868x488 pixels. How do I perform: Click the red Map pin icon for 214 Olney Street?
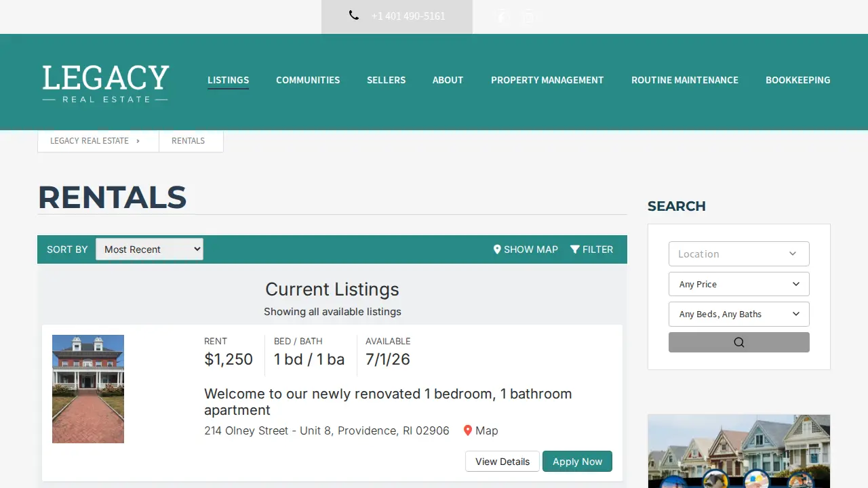[467, 430]
